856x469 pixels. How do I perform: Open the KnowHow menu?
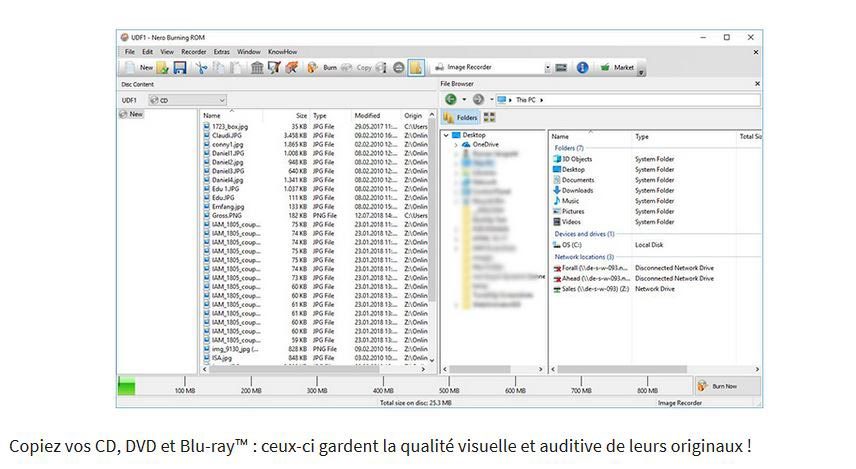283,52
